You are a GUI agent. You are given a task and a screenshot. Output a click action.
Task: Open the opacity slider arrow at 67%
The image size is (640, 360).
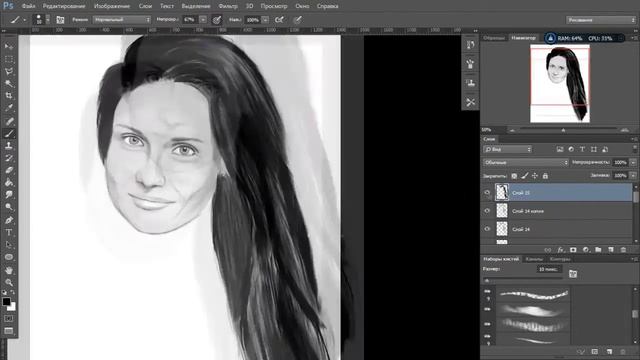(x=203, y=20)
